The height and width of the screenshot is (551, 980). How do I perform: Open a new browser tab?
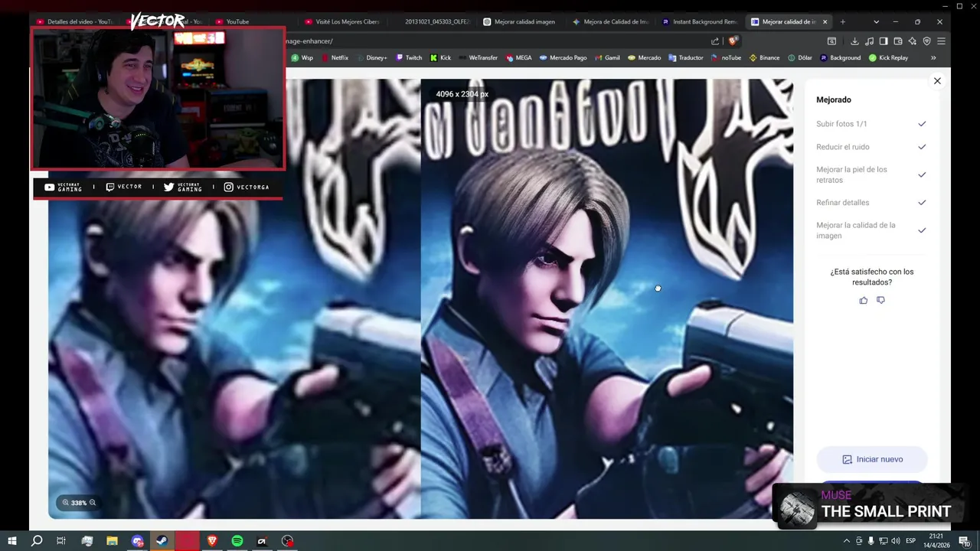pos(842,21)
